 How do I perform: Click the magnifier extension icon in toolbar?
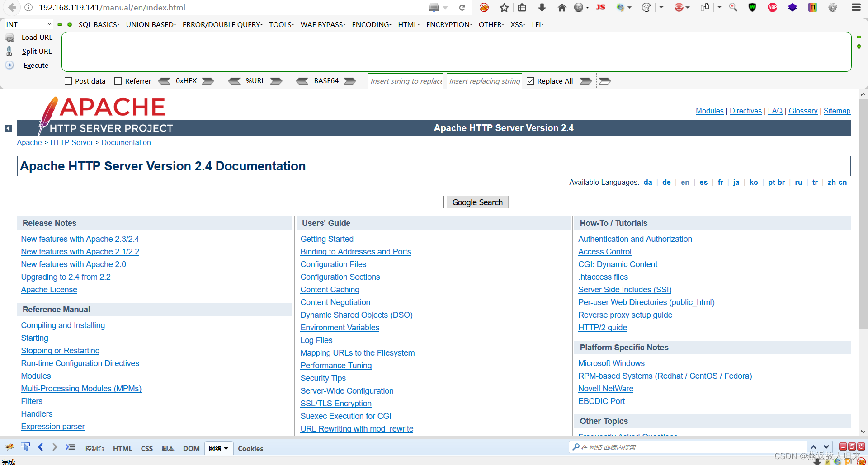tap(733, 7)
